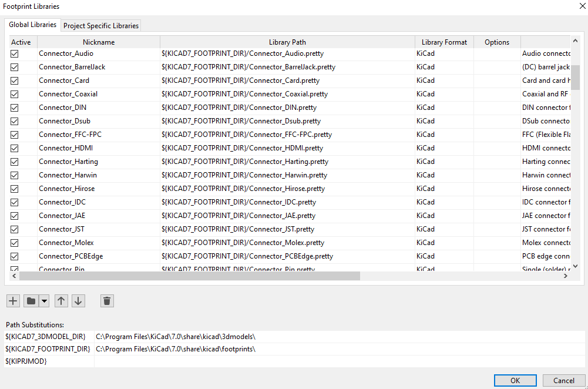Disable the Connector_Card library checkbox
The width and height of the screenshot is (588, 389).
click(x=14, y=81)
